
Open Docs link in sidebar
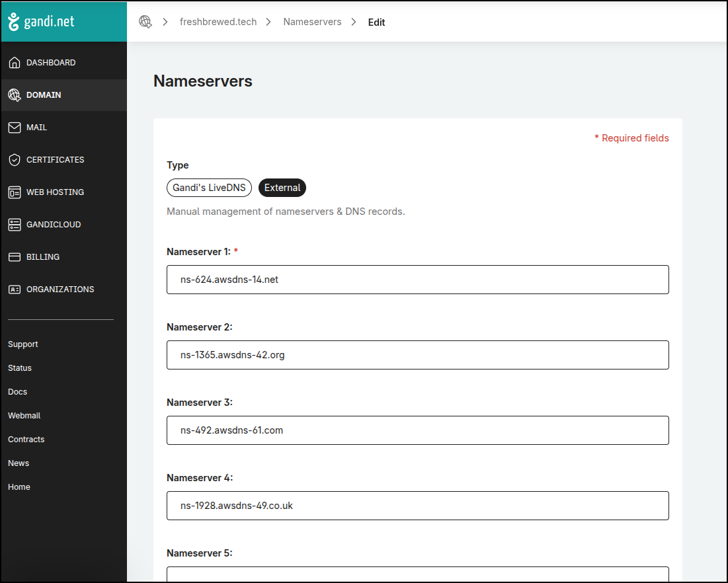[17, 392]
